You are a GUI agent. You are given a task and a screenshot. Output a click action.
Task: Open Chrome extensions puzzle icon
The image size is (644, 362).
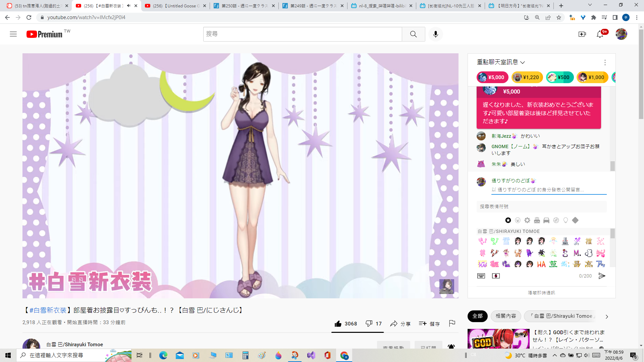pyautogui.click(x=594, y=17)
